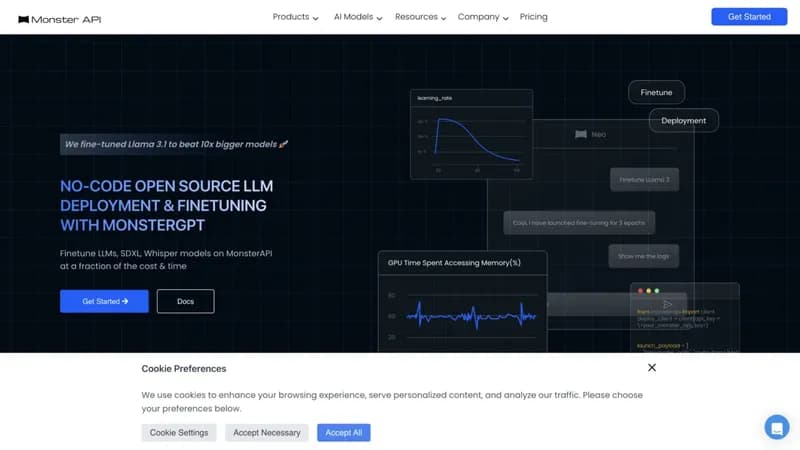
Task: Open the Llama 3.1 fine-tuned announcement banner
Action: tap(176, 144)
